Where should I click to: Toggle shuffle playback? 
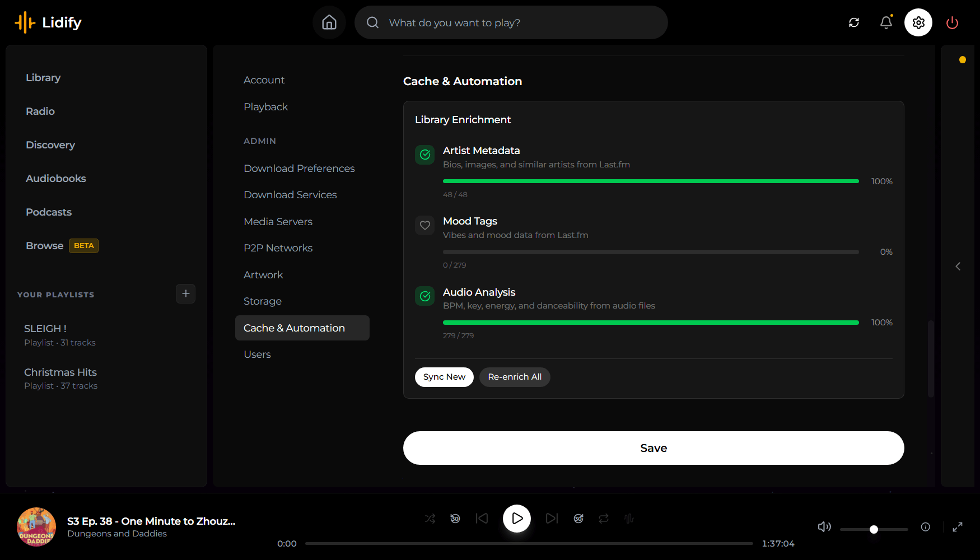pyautogui.click(x=430, y=519)
